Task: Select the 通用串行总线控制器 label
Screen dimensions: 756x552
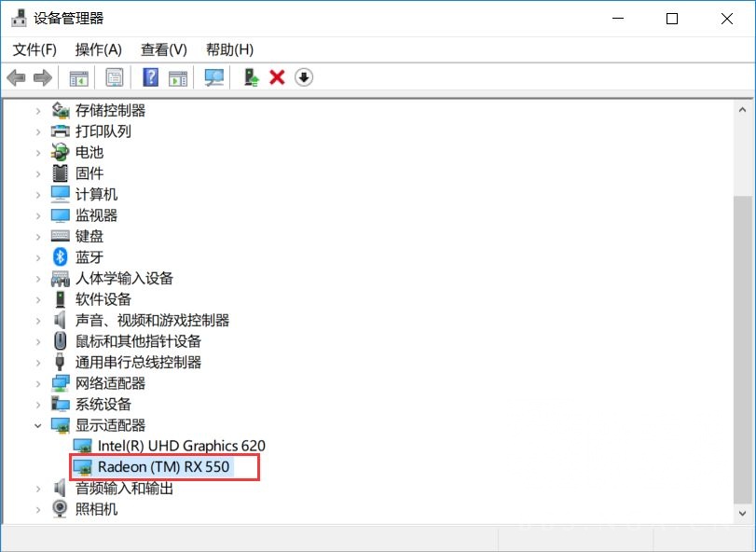Action: coord(138,362)
